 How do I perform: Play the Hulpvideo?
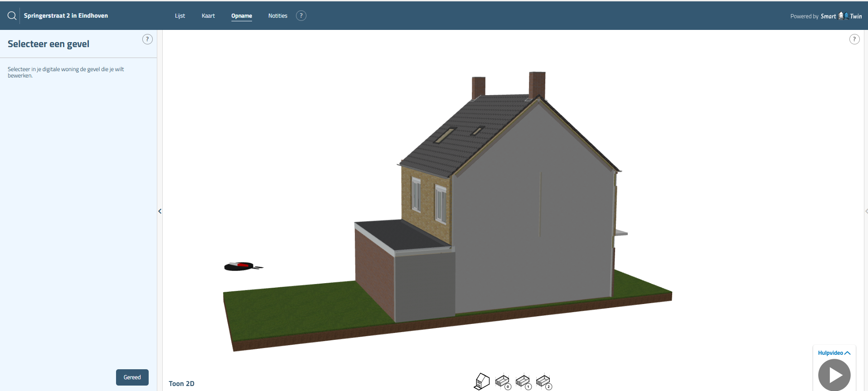pyautogui.click(x=834, y=375)
